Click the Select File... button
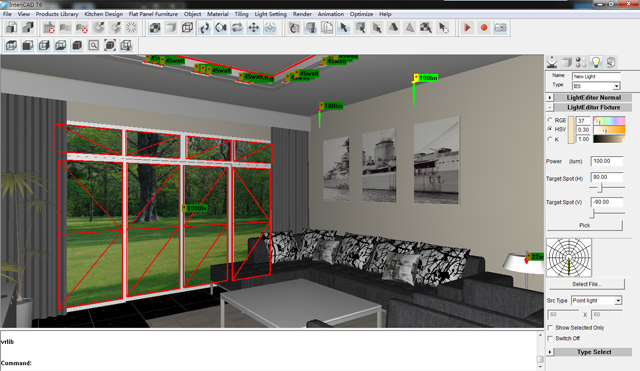The width and height of the screenshot is (640, 371). coord(587,284)
